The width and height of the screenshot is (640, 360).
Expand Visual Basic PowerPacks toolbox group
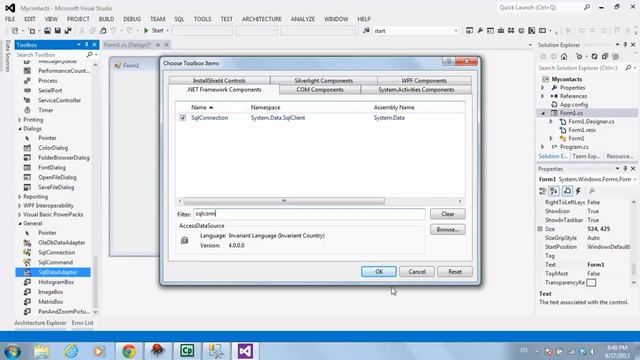click(x=20, y=214)
